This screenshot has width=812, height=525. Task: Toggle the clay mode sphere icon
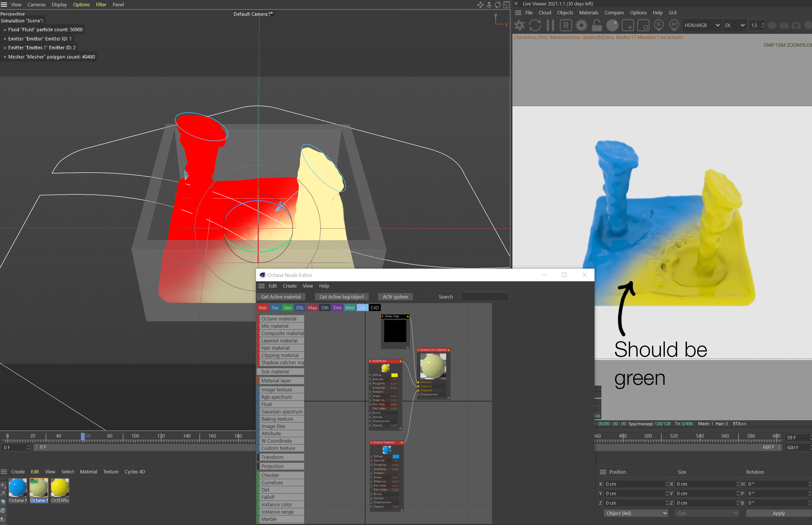[612, 25]
